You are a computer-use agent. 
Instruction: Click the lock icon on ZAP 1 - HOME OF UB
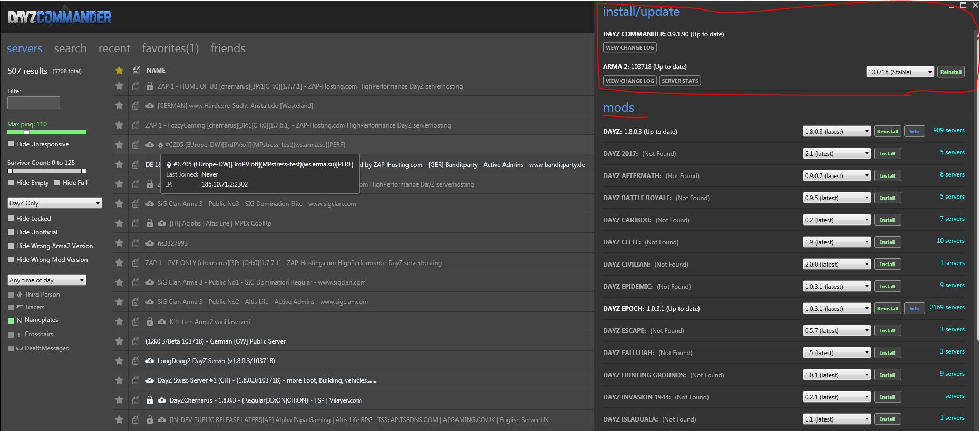150,86
